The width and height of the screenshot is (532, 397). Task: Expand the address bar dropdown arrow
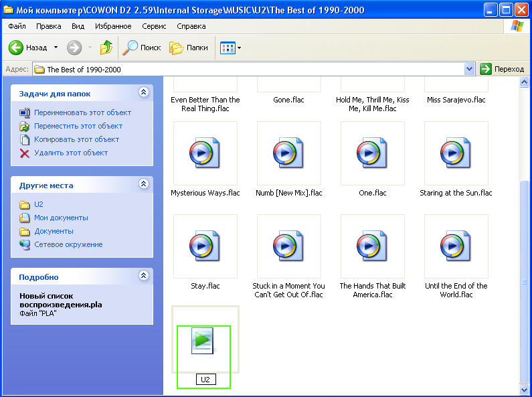coord(469,69)
